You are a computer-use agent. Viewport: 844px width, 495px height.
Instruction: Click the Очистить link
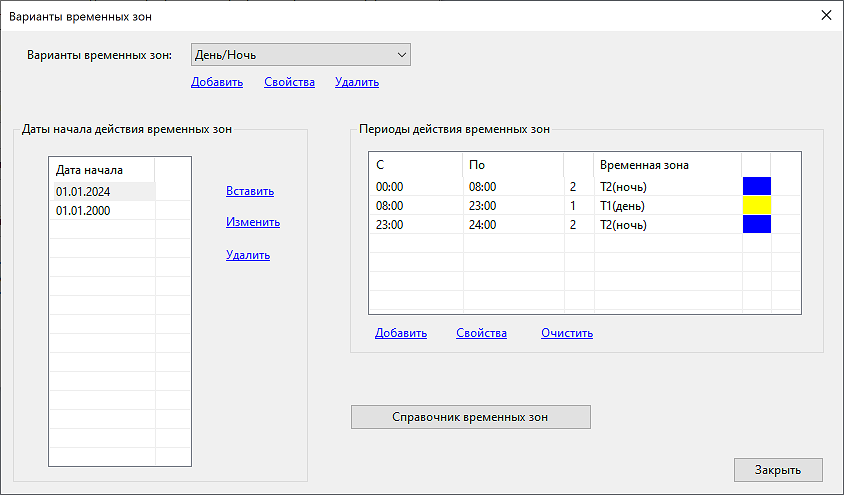(x=567, y=333)
